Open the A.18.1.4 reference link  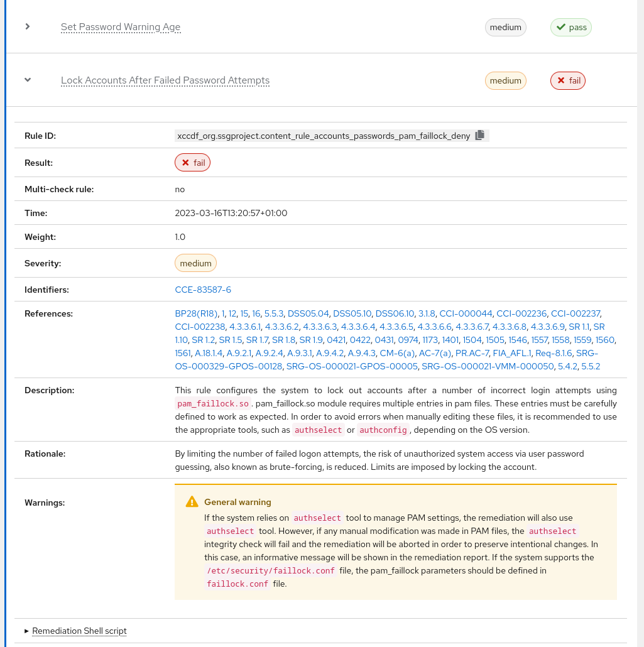209,353
